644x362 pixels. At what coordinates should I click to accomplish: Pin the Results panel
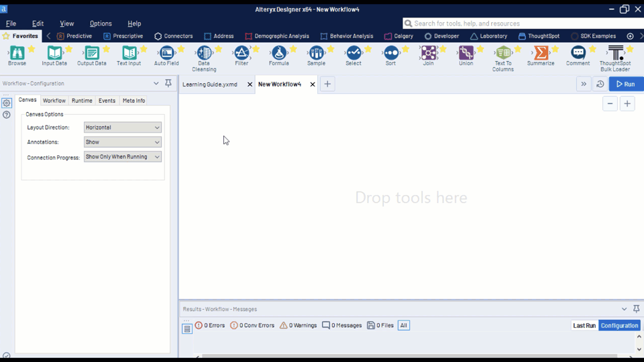[x=636, y=308]
